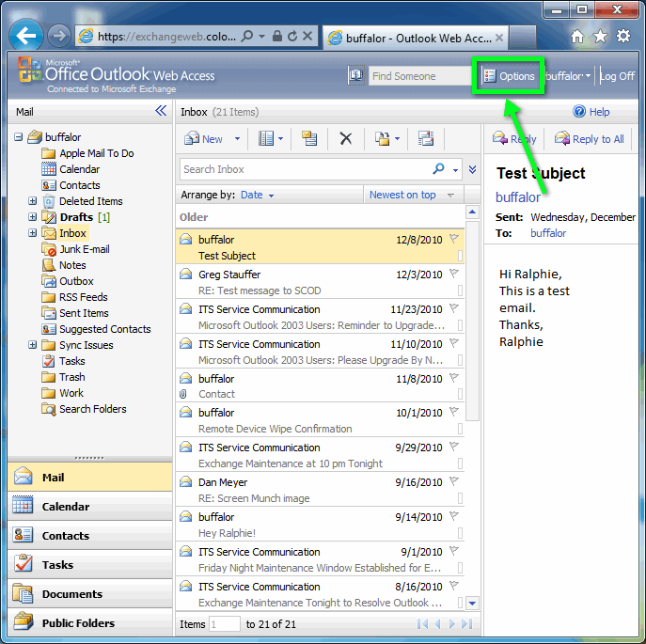Switch to the Tasks section
The height and width of the screenshot is (644, 646).
coord(90,564)
